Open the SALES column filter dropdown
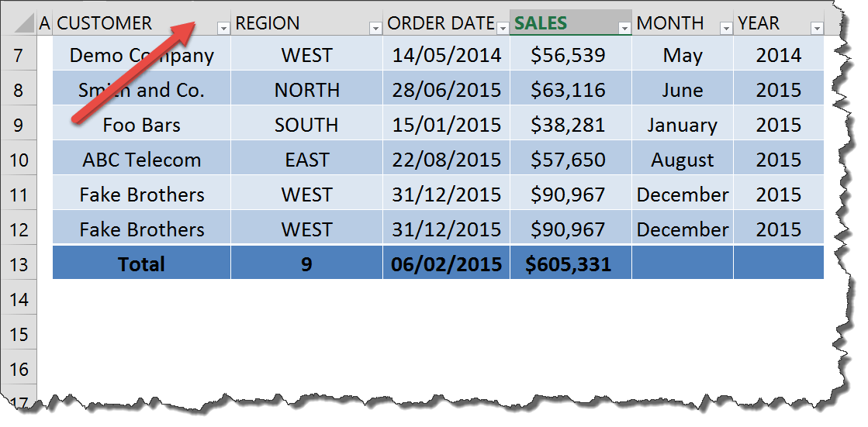The width and height of the screenshot is (868, 427). point(625,28)
